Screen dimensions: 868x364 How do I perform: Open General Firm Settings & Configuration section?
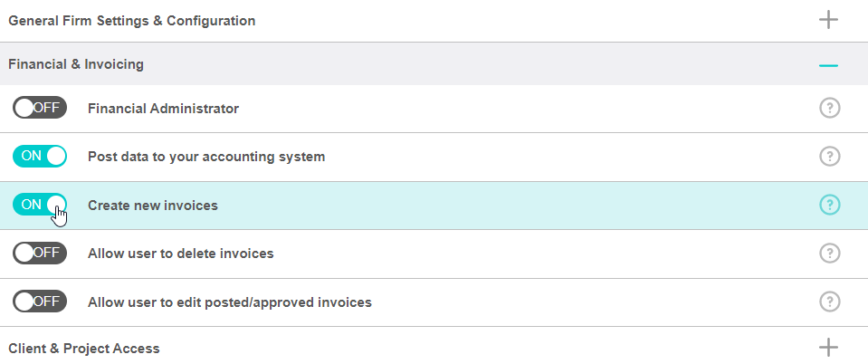coord(131,20)
